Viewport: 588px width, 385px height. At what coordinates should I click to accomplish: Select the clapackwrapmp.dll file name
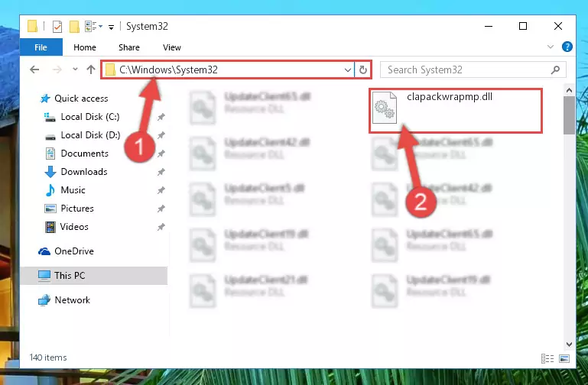click(450, 96)
